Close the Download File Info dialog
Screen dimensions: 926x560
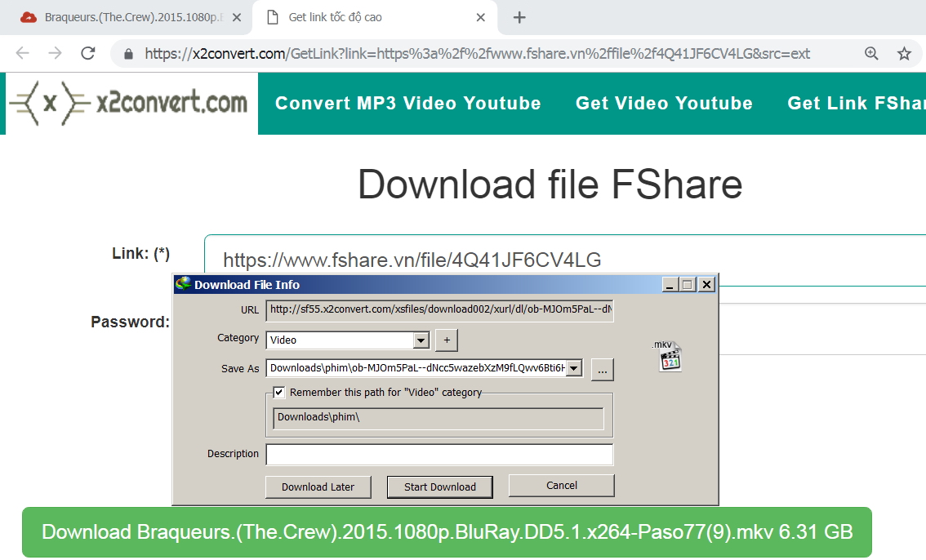coord(706,285)
